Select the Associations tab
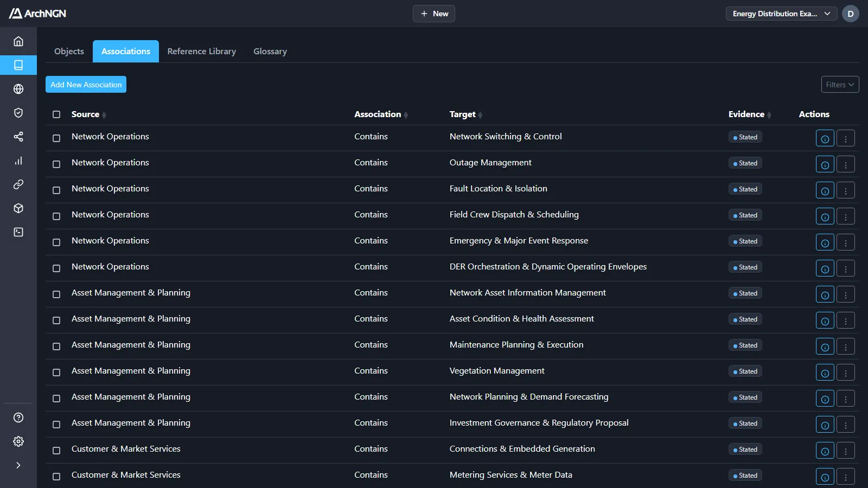 pos(126,52)
